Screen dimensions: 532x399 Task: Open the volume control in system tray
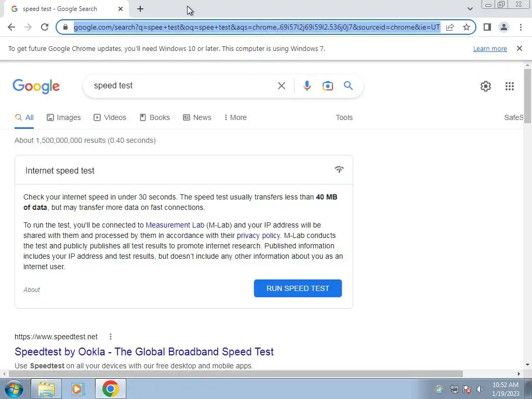[480, 389]
